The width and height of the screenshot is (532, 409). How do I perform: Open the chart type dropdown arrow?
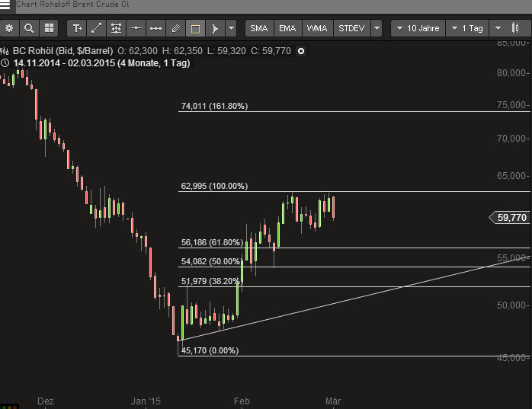pyautogui.click(x=498, y=28)
